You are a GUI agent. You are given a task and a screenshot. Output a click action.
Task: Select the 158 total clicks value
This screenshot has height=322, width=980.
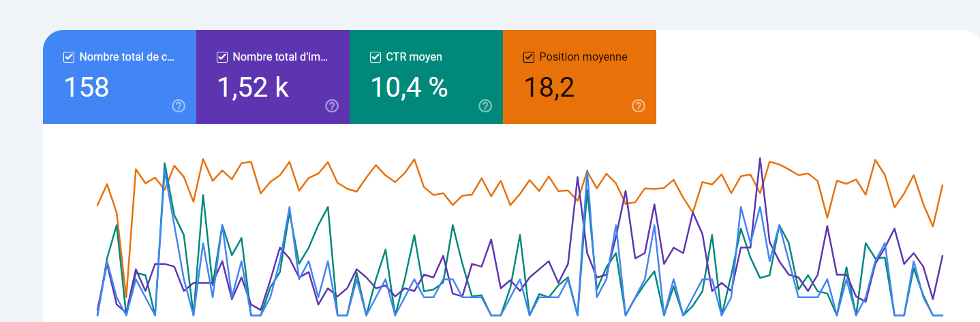pos(87,87)
